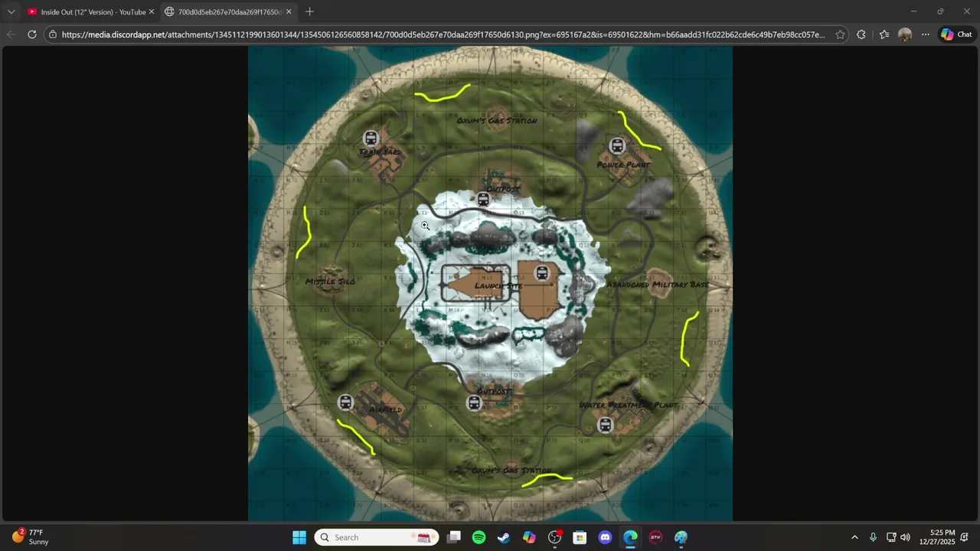Click the taskbar Search box
The height and width of the screenshot is (551, 980).
[376, 537]
